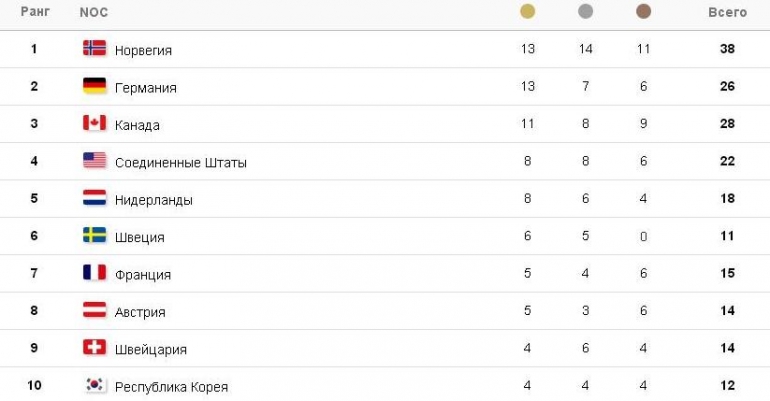Click the Canada flag icon
Viewport: 770px width, 401px height.
(94, 123)
